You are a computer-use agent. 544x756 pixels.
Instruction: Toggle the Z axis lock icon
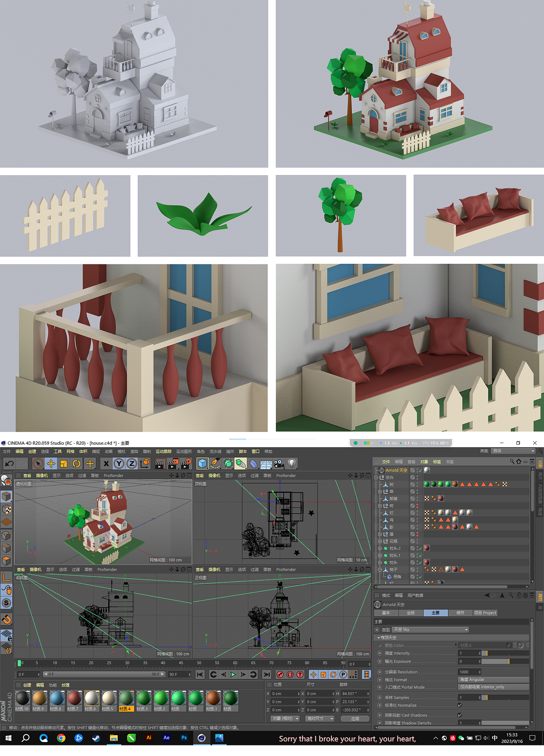(x=132, y=463)
